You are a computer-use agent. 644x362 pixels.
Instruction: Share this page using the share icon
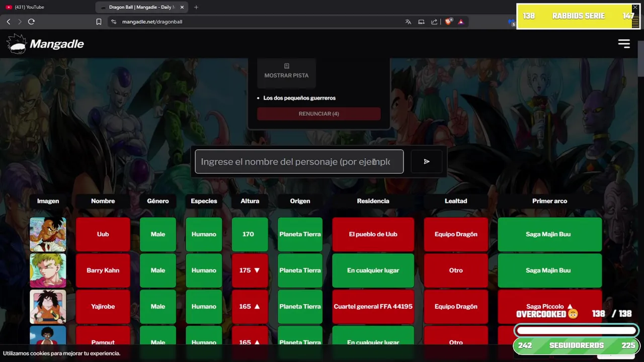click(434, 22)
